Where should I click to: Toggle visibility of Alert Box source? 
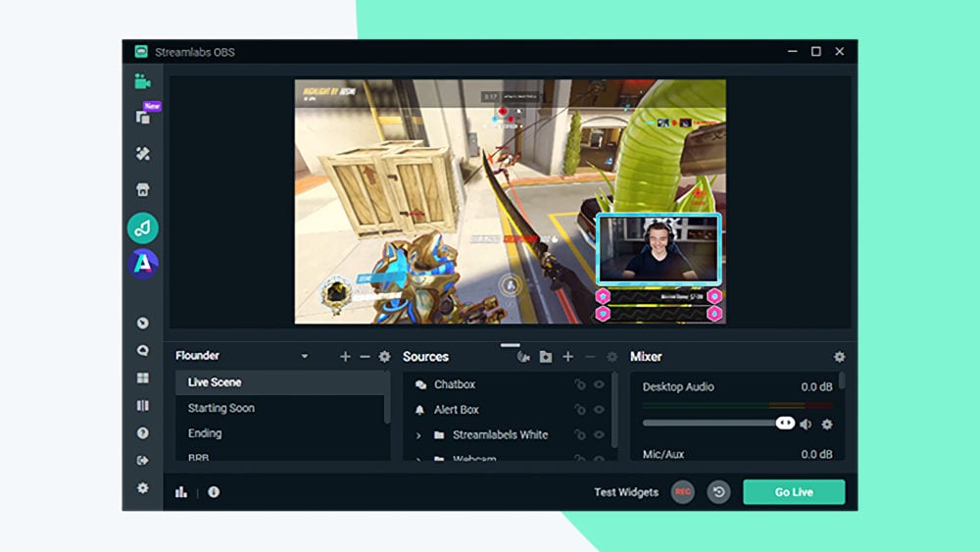pos(599,410)
